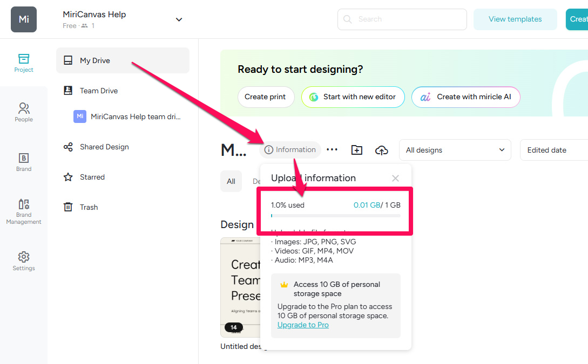Select the All tab
This screenshot has width=588, height=364.
(x=231, y=181)
